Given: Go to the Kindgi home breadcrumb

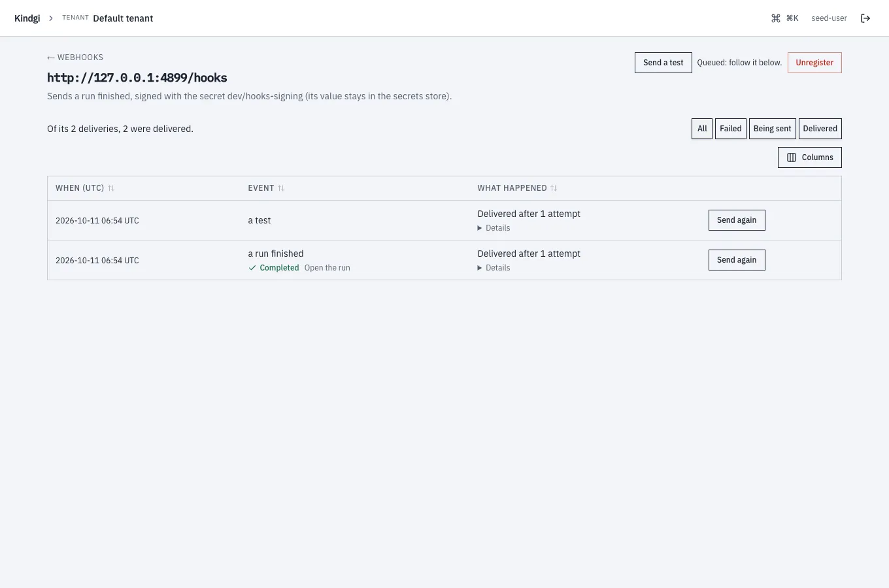Looking at the screenshot, I should pyautogui.click(x=27, y=18).
